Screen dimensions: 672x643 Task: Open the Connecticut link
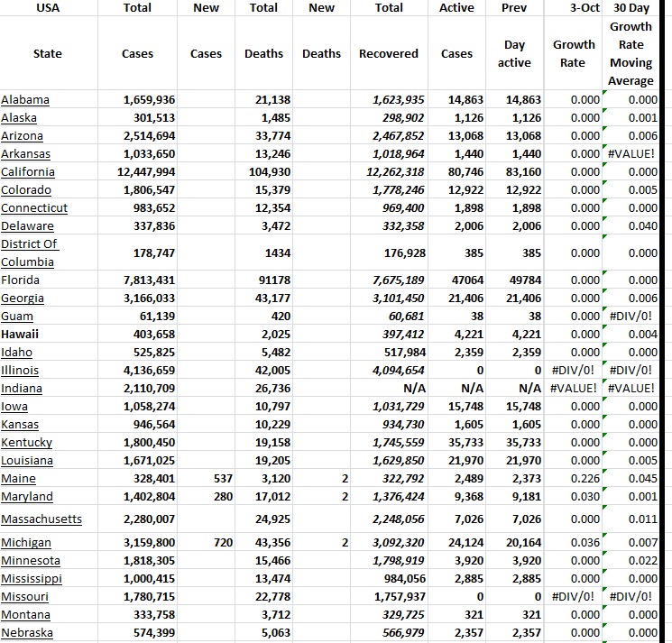[34, 207]
